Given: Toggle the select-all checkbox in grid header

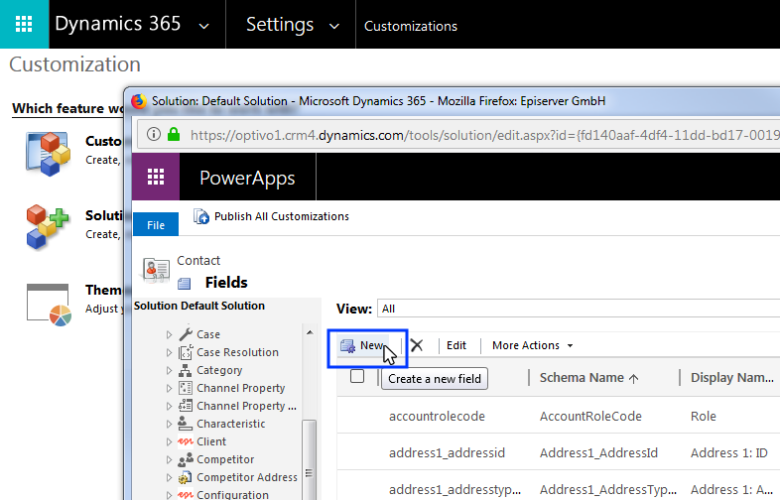Looking at the screenshot, I should pos(357,377).
